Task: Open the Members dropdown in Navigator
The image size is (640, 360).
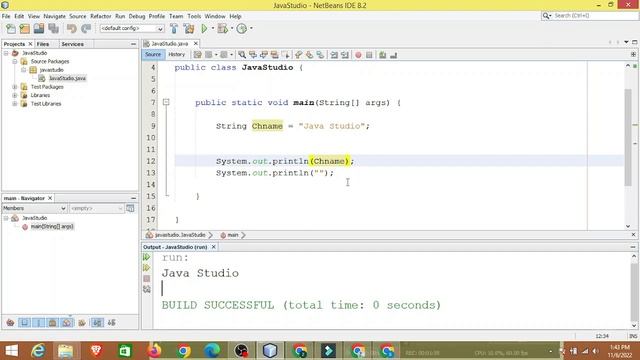Action: pos(34,209)
